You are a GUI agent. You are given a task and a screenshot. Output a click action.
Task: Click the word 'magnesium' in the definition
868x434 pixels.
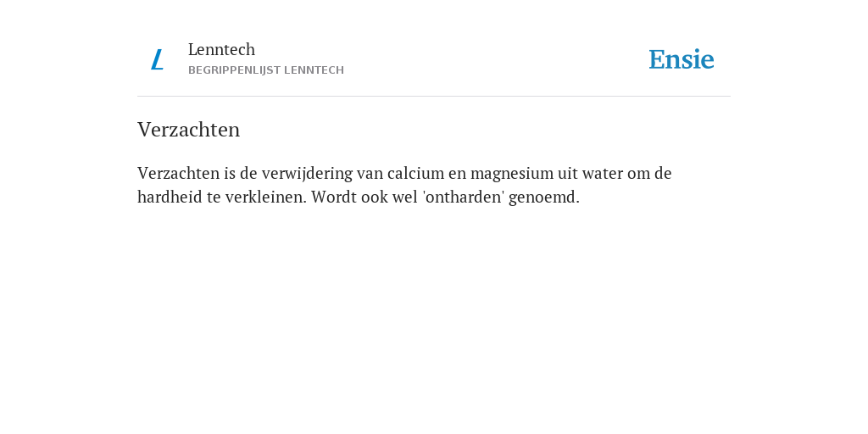click(x=512, y=175)
